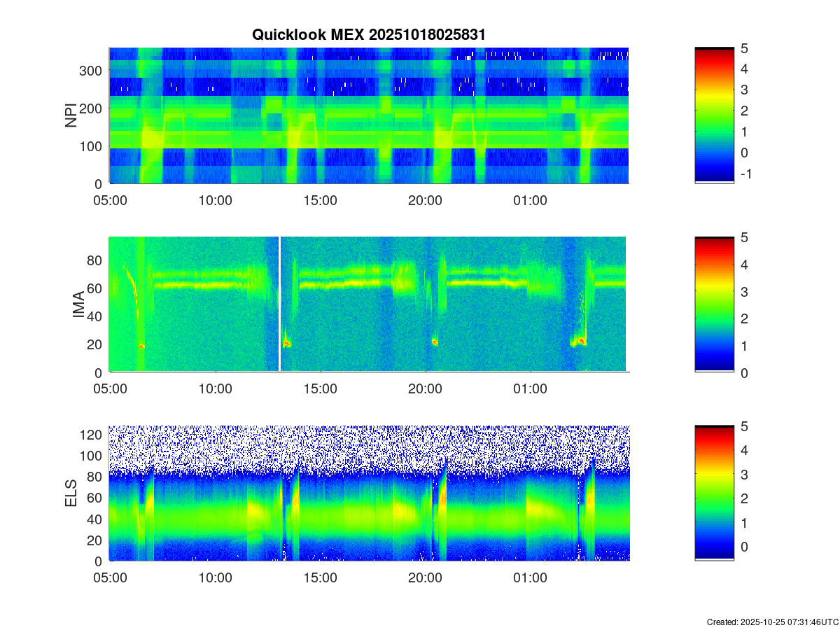Click the colorbar beside the NPI plot
The width and height of the screenshot is (840, 630).
coord(714,115)
